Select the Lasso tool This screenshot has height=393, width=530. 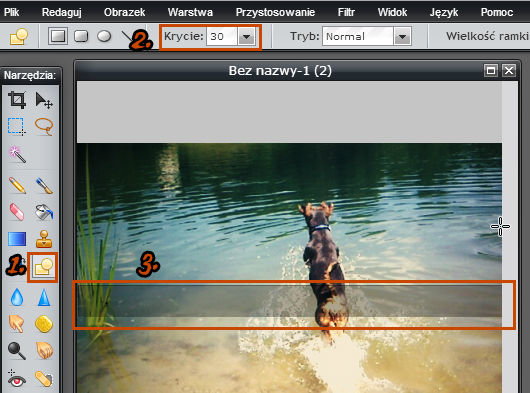tap(44, 127)
